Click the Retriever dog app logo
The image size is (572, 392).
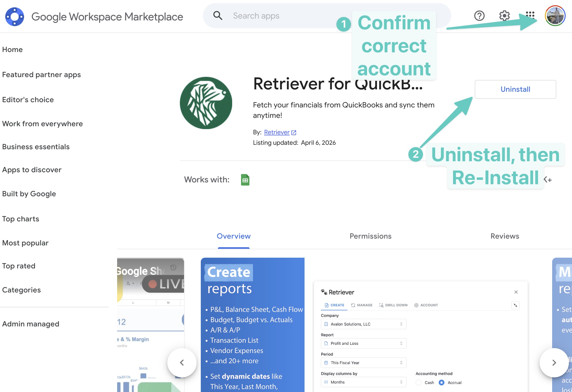[206, 103]
